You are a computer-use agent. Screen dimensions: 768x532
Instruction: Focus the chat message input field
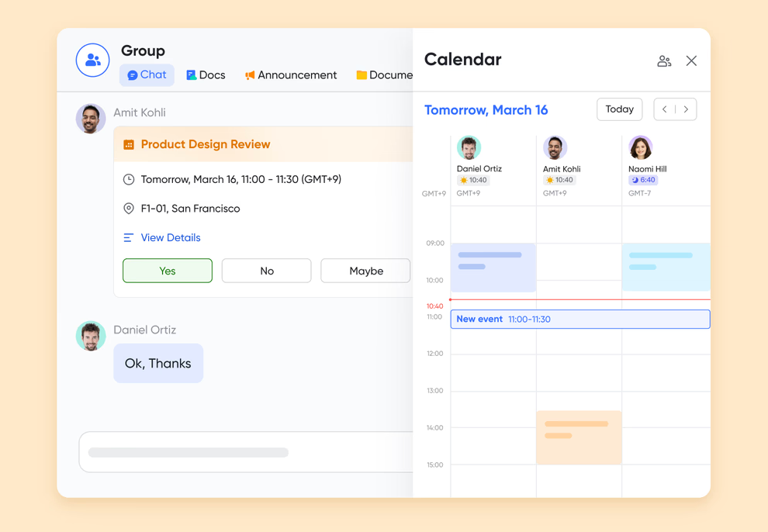point(246,452)
